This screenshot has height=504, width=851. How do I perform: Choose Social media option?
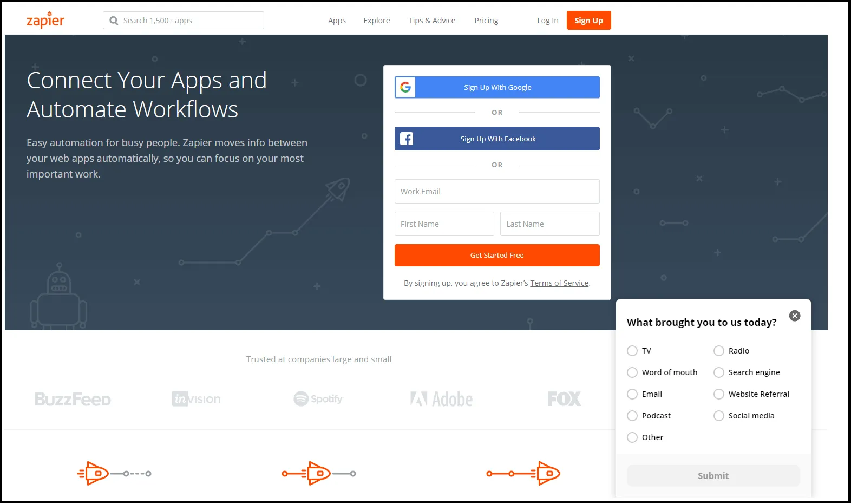(719, 416)
